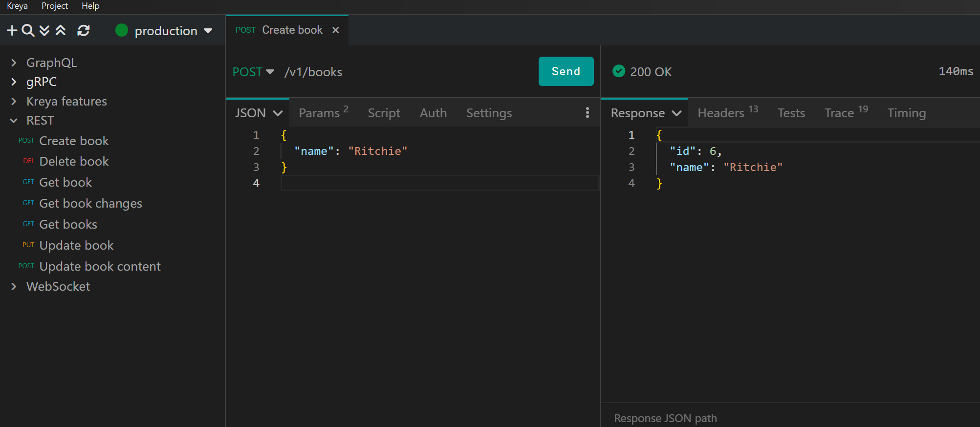Expand all folders using double-down chevron icon
The image size is (980, 427).
[44, 31]
